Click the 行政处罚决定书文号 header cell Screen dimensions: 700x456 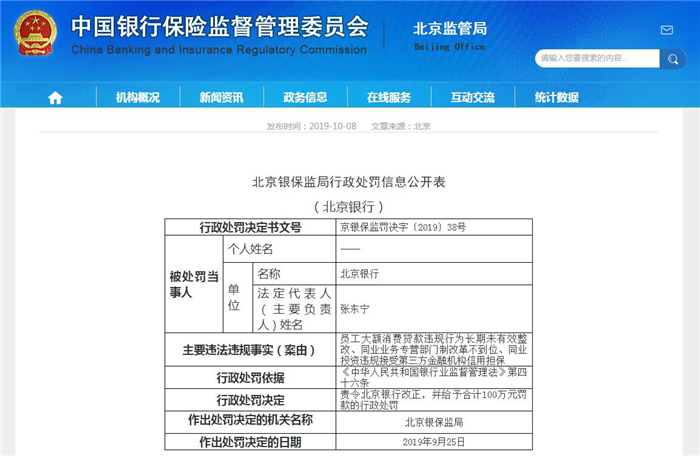pyautogui.click(x=250, y=227)
